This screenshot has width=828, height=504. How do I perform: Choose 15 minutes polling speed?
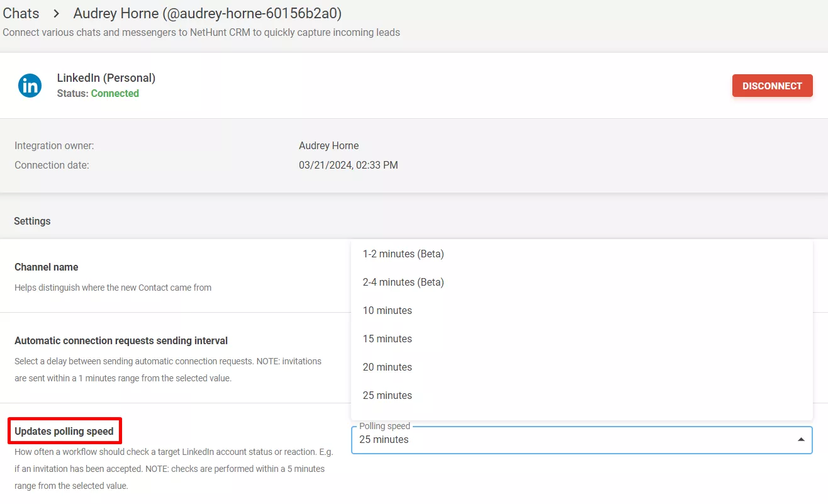(582, 339)
